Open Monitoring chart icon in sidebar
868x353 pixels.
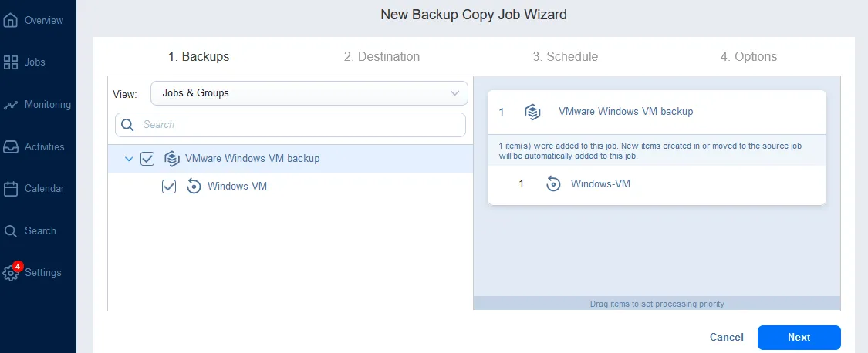tap(11, 105)
